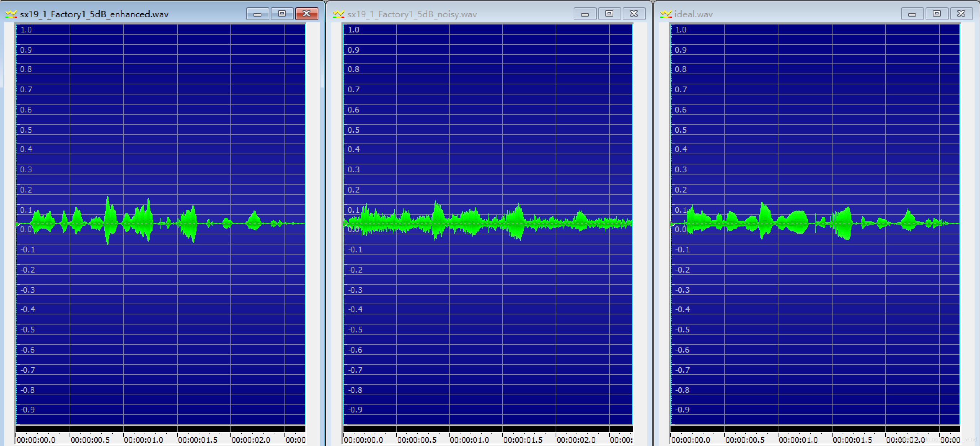Viewport: 980px width, 446px height.
Task: Click the -0.2 amplitude label in ideal window
Action: (x=683, y=270)
